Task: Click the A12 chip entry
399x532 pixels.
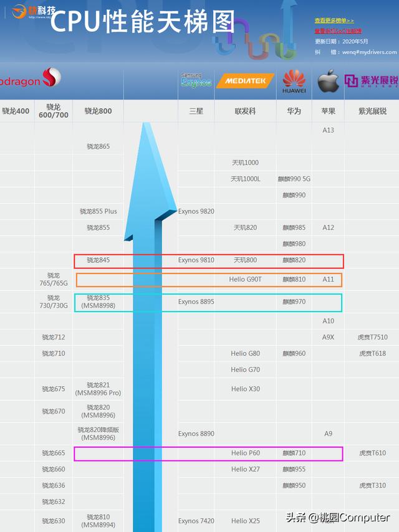Action: [328, 227]
